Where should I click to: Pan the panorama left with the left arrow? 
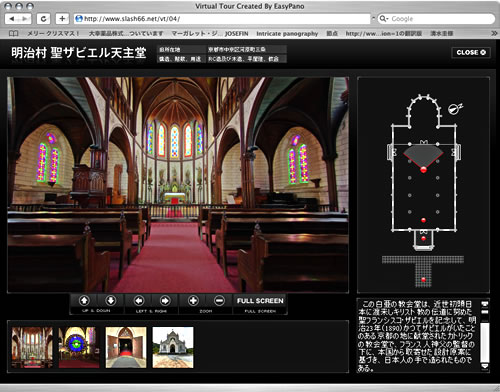tap(139, 301)
